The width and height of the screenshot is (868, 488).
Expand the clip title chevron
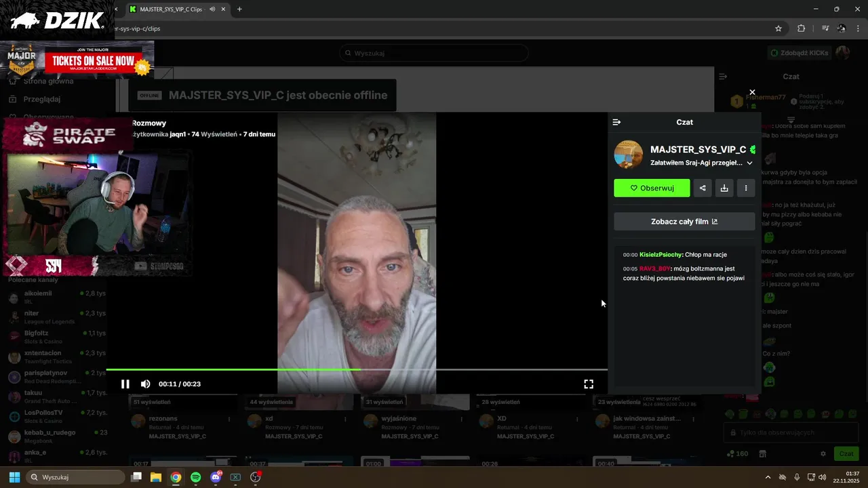click(749, 163)
